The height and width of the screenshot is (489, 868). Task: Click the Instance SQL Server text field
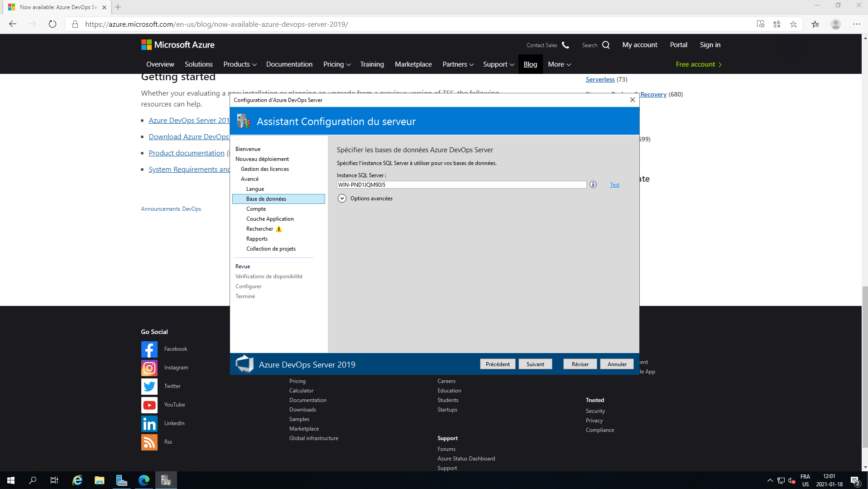(x=461, y=185)
